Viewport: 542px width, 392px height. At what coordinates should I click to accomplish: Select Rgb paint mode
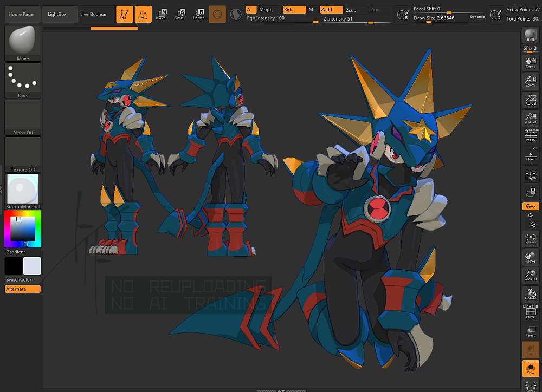(294, 10)
